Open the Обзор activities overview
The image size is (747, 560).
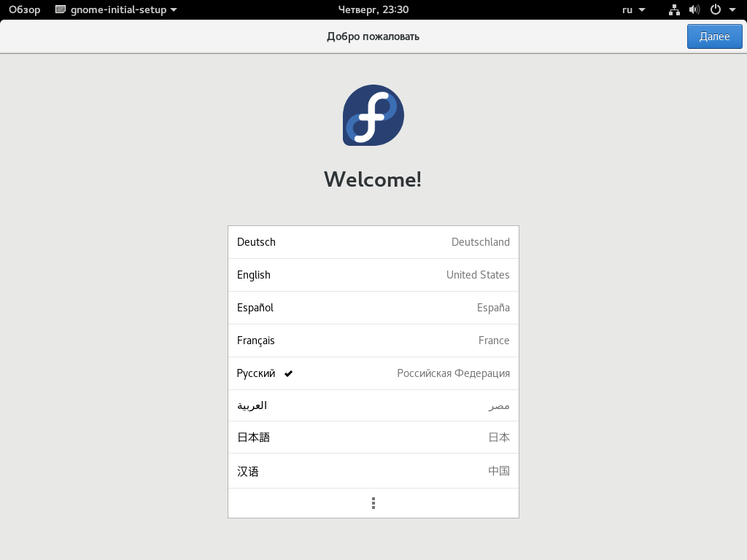24,9
